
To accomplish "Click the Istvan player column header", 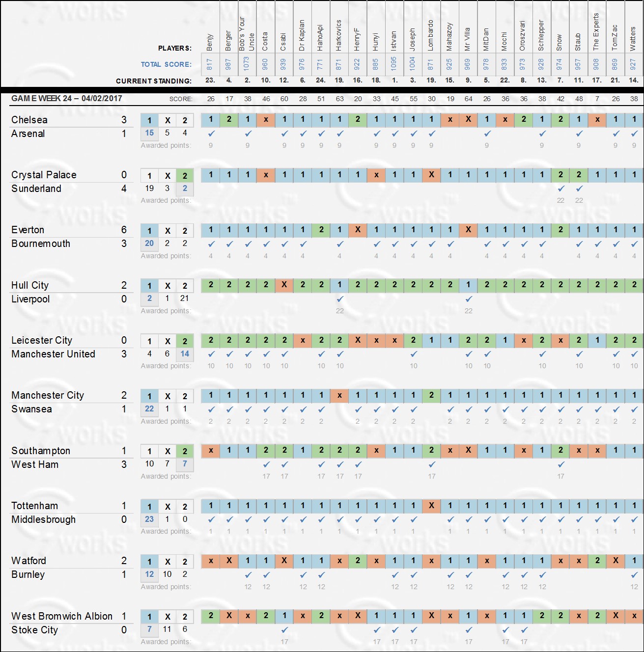I will (394, 41).
